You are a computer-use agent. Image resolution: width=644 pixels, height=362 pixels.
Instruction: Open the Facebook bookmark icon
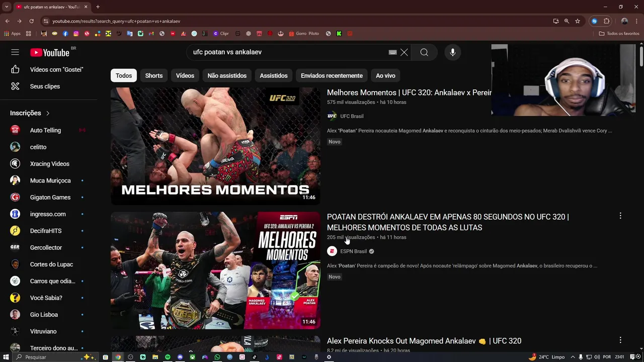(65, 34)
